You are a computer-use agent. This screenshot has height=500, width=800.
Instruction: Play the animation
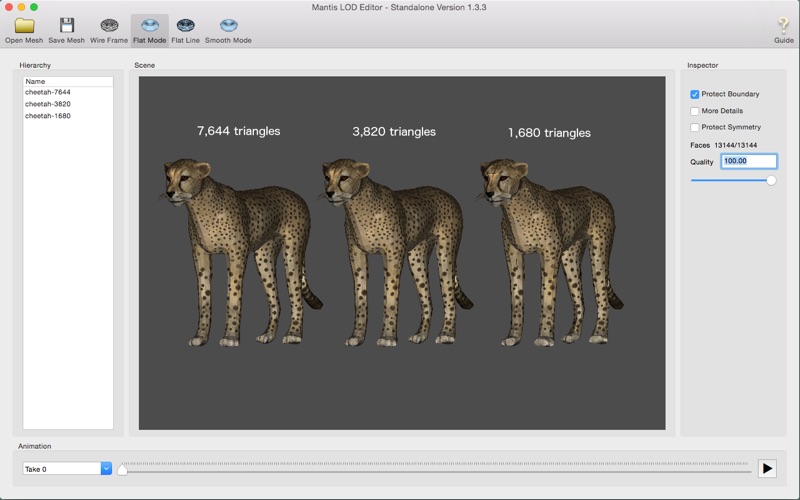(x=767, y=468)
